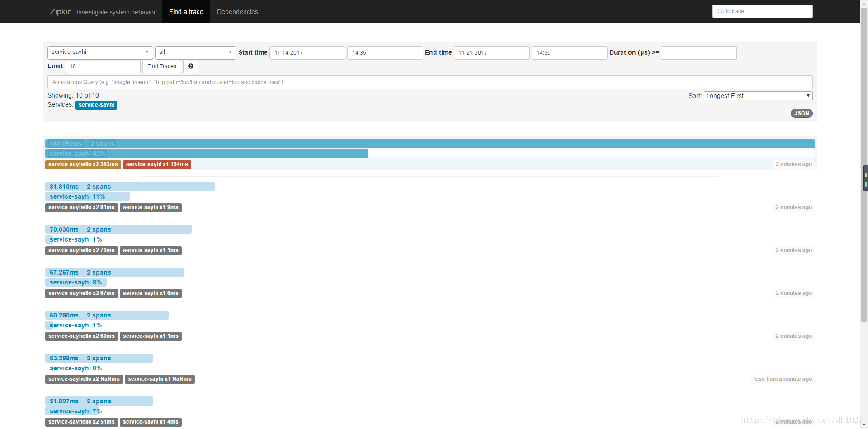Focus the Go to trace search box
Viewport: 868px width, 429px height.
(x=762, y=11)
